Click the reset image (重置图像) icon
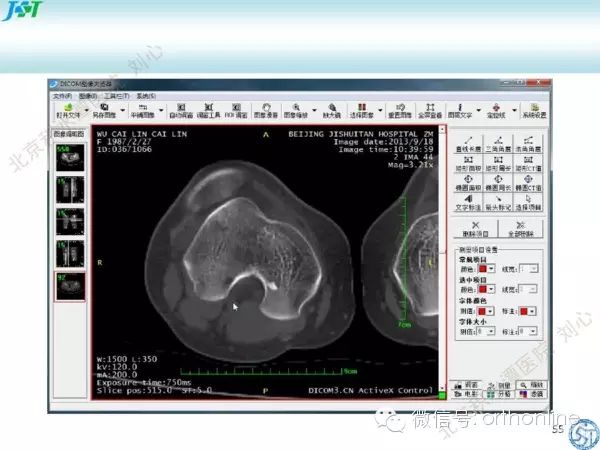Viewport: 600px width, 450px height. 400,110
